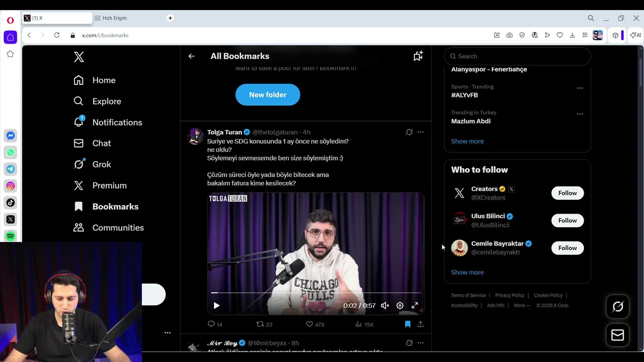Open the Opera ad blocker shield icon
This screenshot has width=644, height=362.
point(522,35)
